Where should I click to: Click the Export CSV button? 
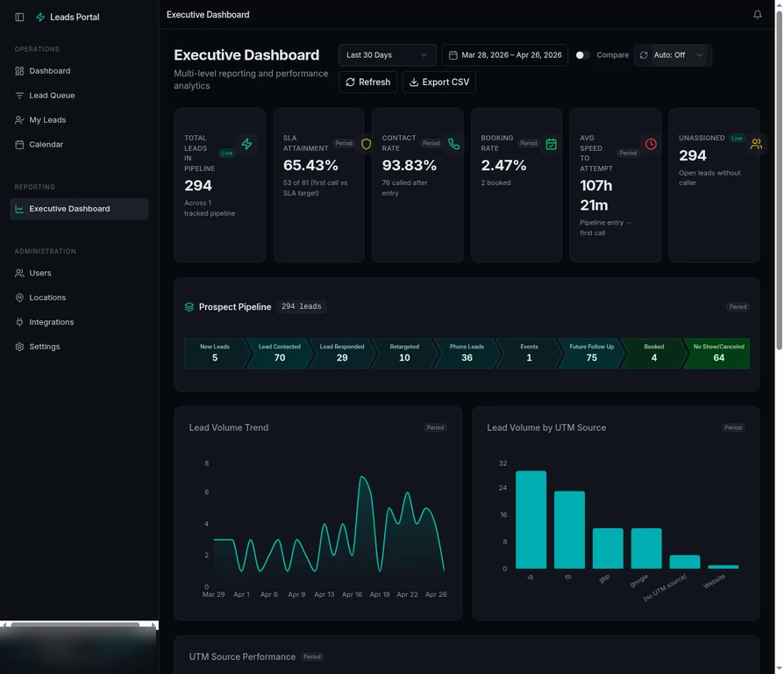[440, 82]
